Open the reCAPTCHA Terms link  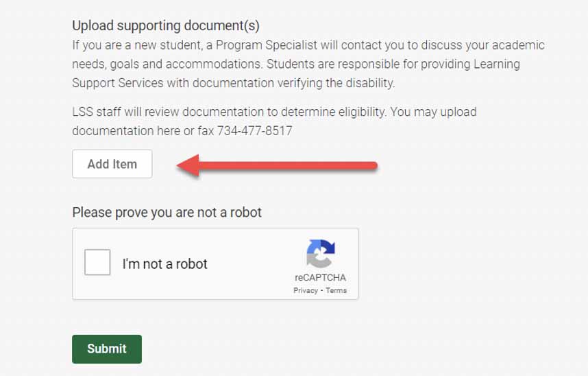(336, 291)
